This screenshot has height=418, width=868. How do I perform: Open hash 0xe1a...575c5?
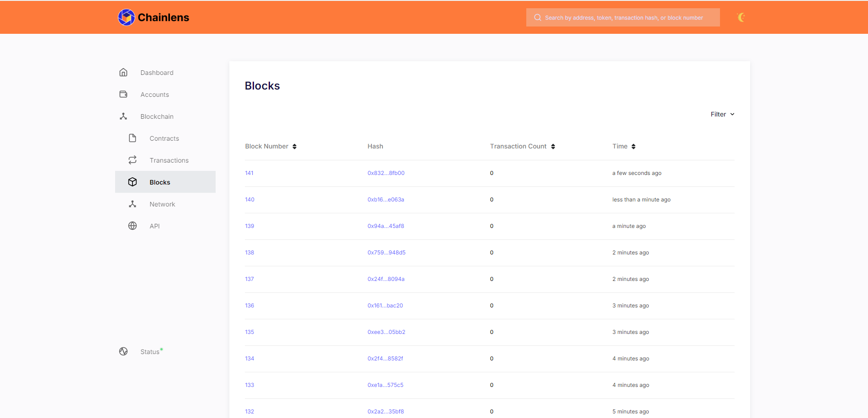point(386,385)
